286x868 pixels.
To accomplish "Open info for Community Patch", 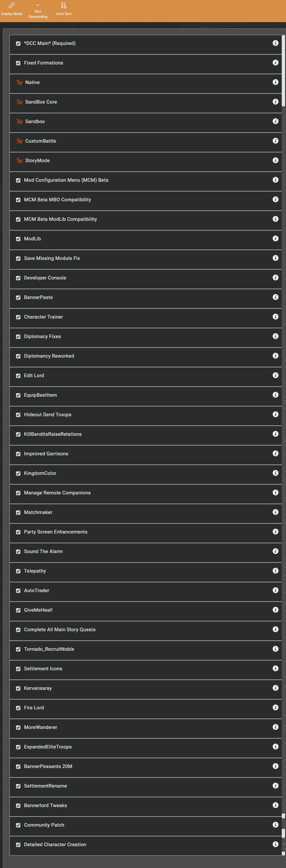I will click(275, 825).
